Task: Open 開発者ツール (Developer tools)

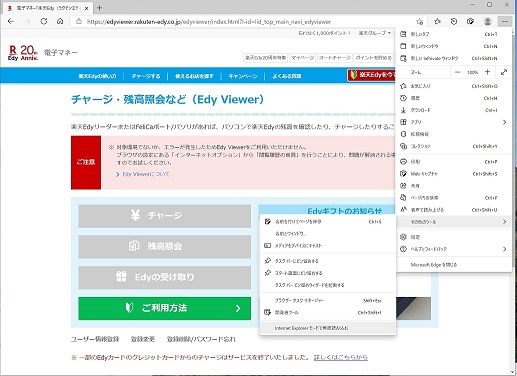Action: pyautogui.click(x=328, y=312)
